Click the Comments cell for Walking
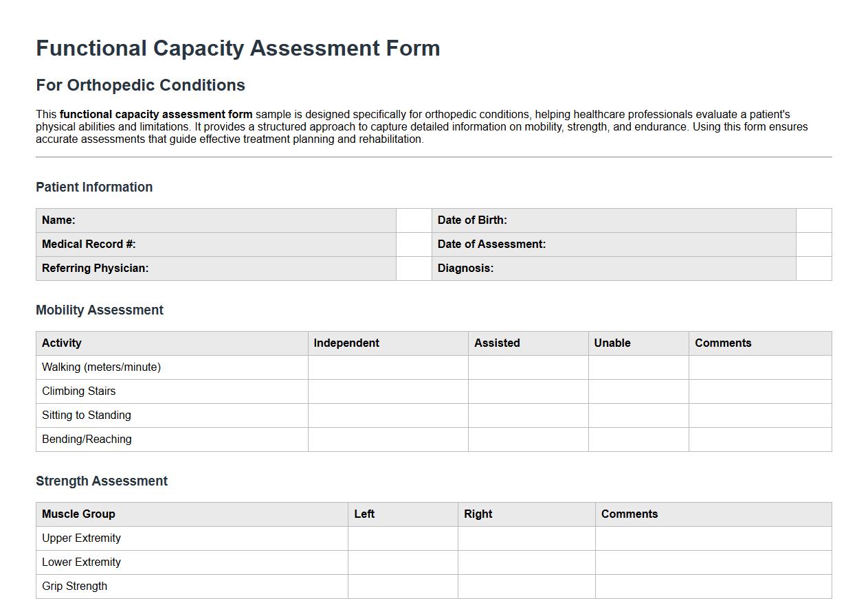 (x=759, y=367)
